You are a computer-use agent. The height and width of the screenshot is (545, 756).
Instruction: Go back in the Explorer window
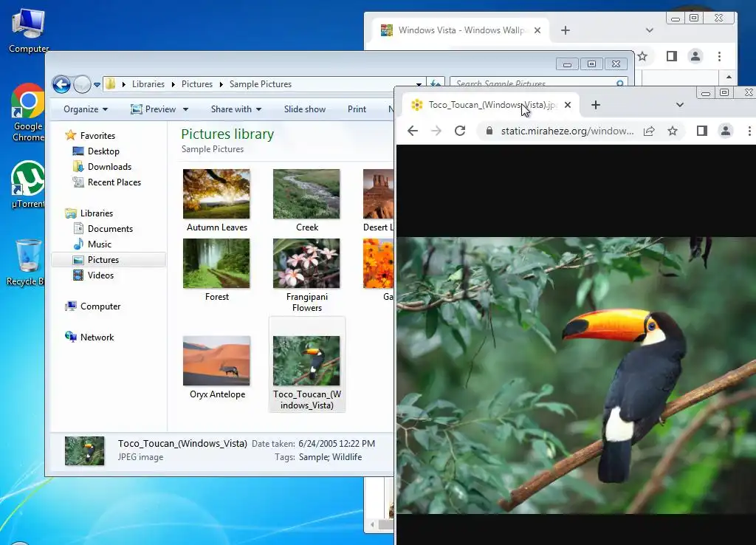61,84
